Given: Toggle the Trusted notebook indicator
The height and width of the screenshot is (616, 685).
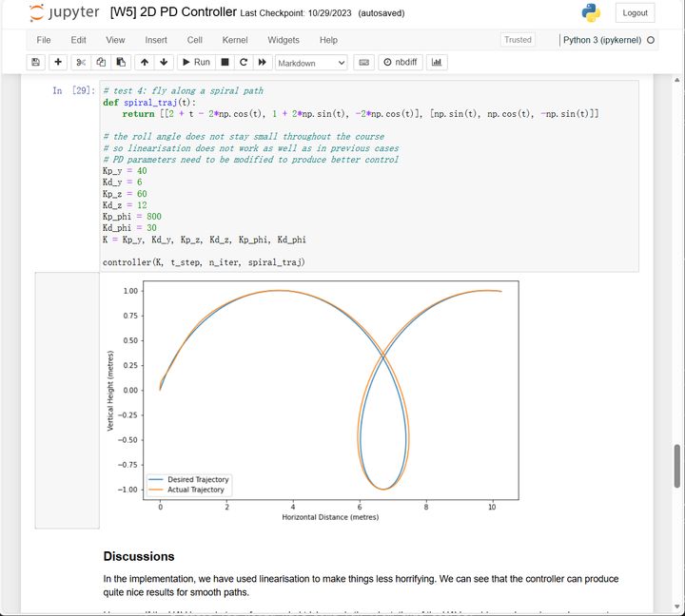Looking at the screenshot, I should click(518, 40).
